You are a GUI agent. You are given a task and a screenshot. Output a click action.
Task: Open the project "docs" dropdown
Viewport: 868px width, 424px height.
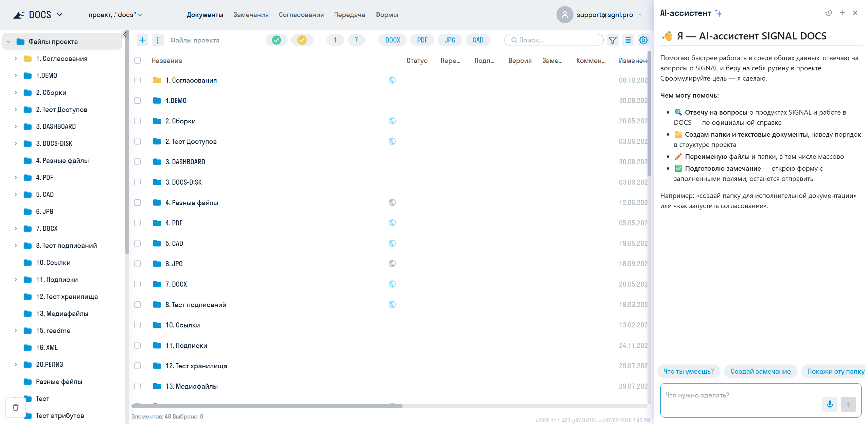point(116,15)
